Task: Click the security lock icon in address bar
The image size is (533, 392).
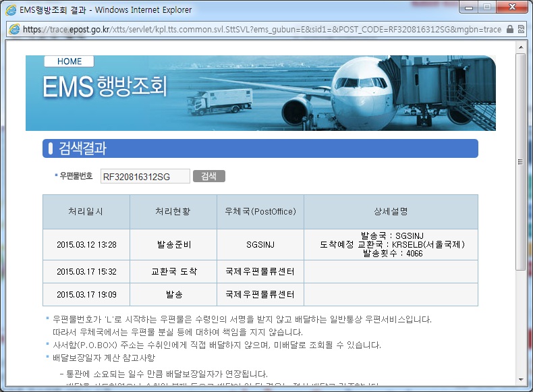Action: pos(509,29)
